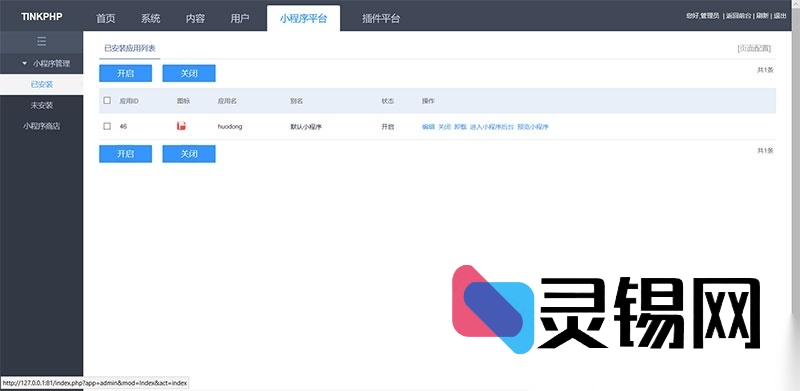This screenshot has width=800, height=391.
Task: Click the 开启 button above the table
Action: click(x=126, y=73)
